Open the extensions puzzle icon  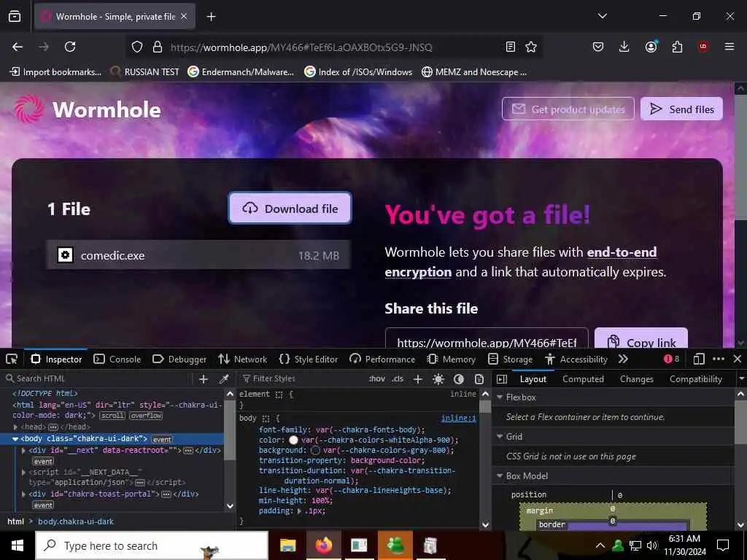[677, 47]
